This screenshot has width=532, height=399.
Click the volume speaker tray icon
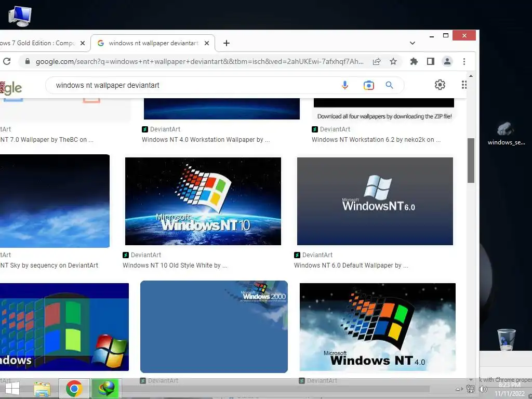483,389
